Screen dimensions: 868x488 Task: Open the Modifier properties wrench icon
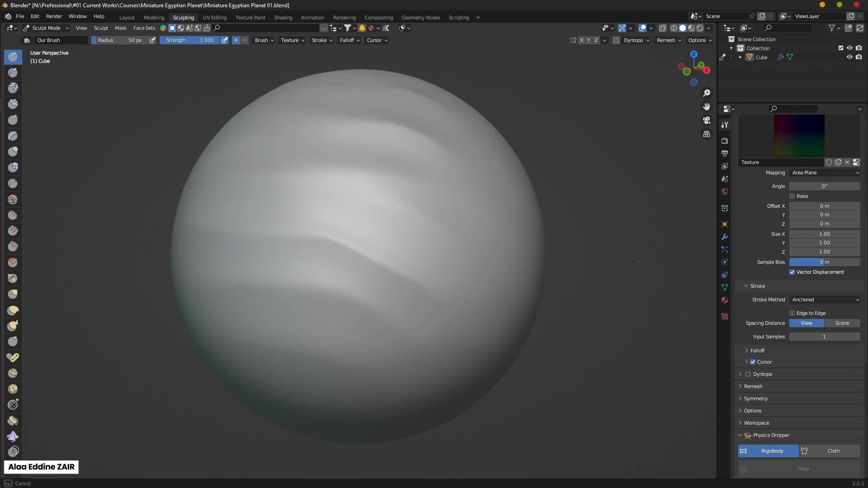point(725,236)
